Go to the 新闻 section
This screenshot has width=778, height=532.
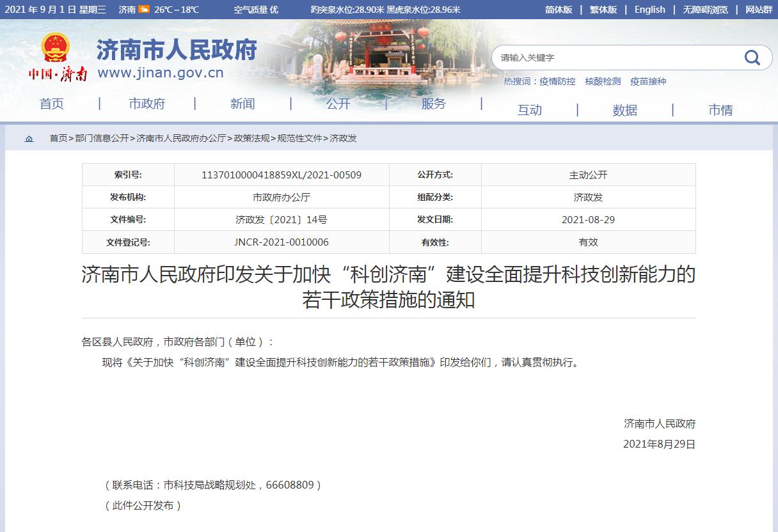pos(242,104)
